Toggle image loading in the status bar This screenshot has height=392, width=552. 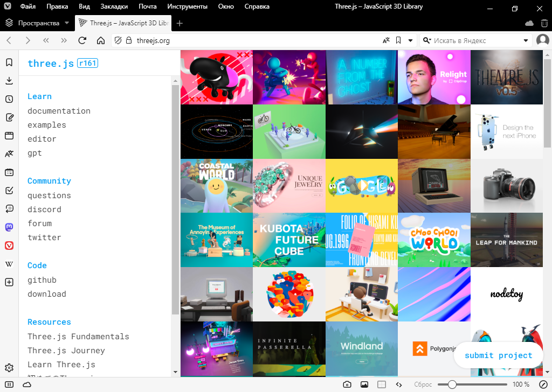364,384
